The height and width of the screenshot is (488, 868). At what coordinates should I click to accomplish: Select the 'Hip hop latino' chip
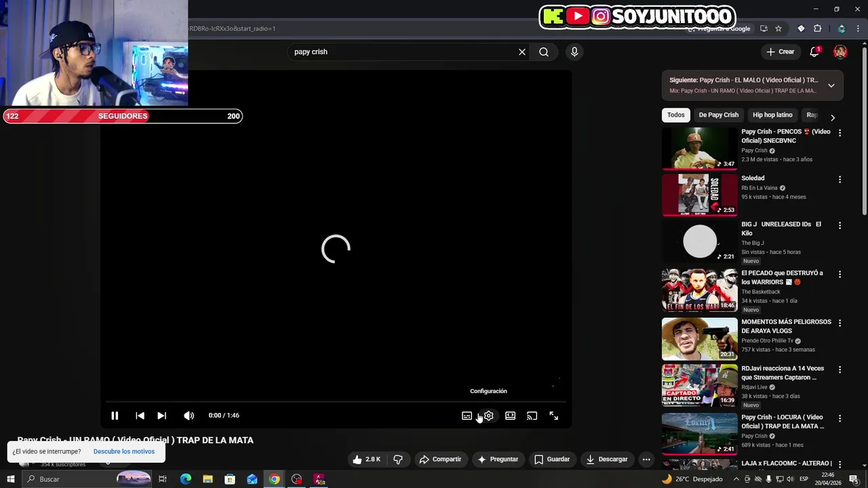pos(772,115)
